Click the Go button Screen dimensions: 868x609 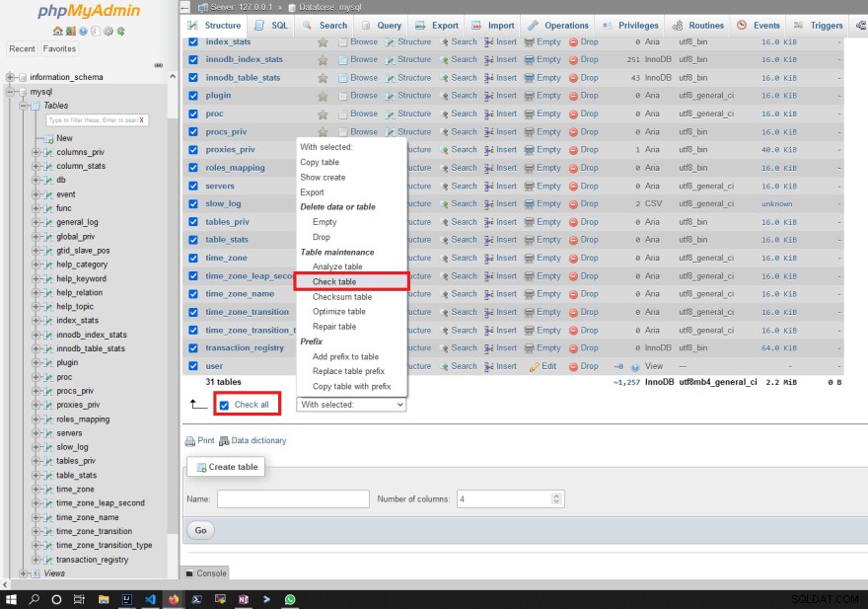[200, 530]
